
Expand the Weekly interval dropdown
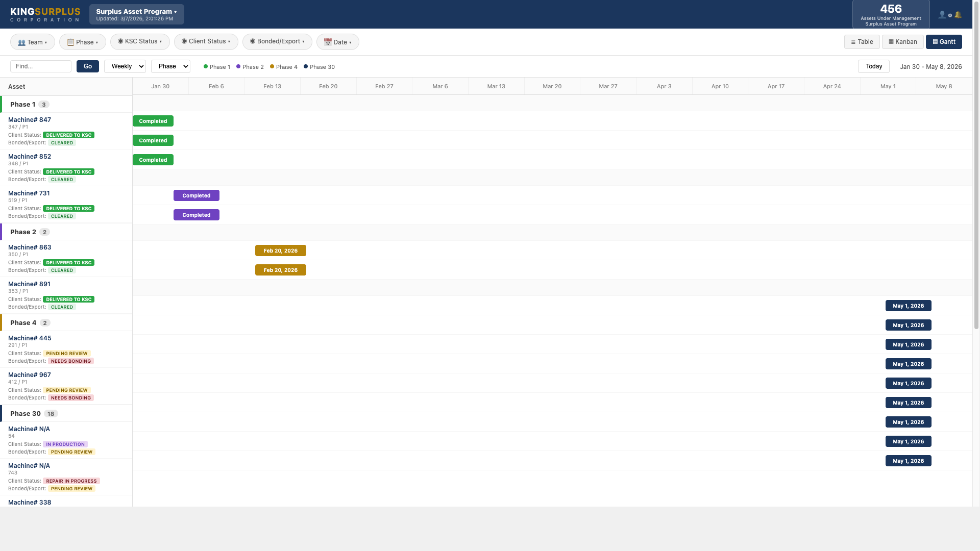click(x=125, y=66)
